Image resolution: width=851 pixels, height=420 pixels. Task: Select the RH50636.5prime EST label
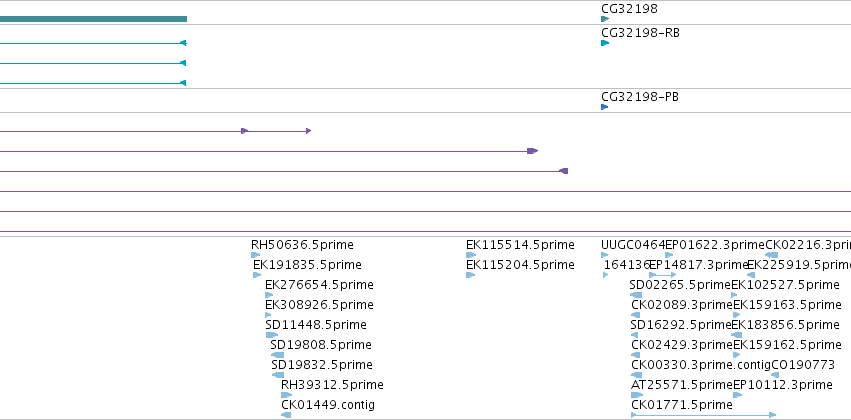pyautogui.click(x=302, y=245)
